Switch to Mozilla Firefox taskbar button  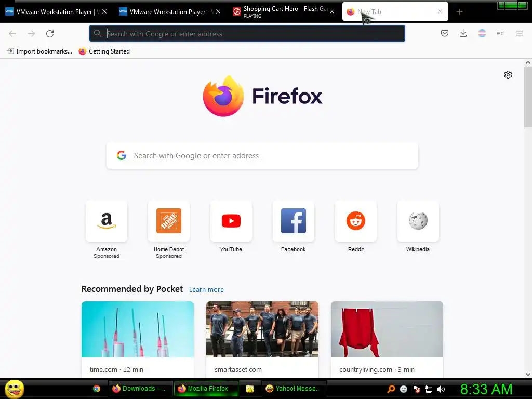[x=206, y=389]
